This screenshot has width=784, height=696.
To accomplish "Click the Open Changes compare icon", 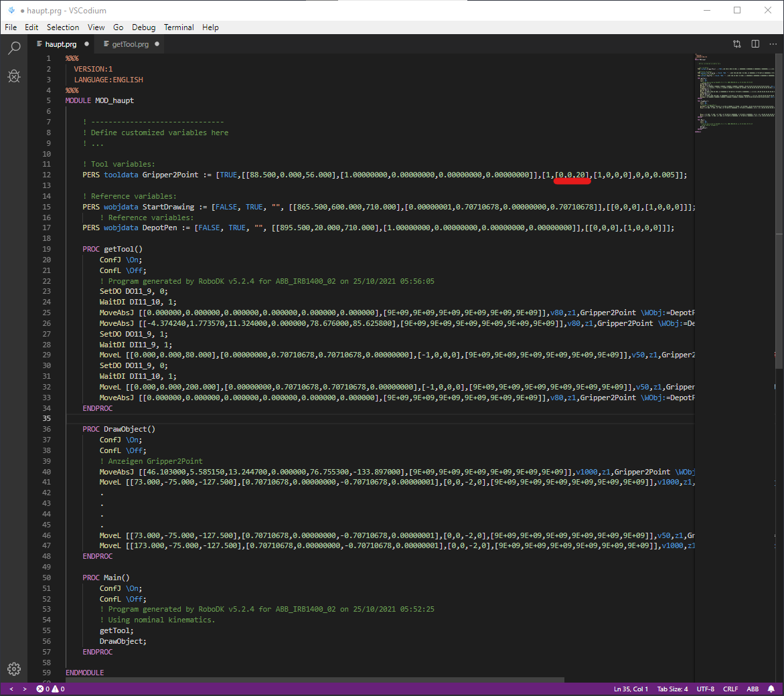I will (737, 44).
